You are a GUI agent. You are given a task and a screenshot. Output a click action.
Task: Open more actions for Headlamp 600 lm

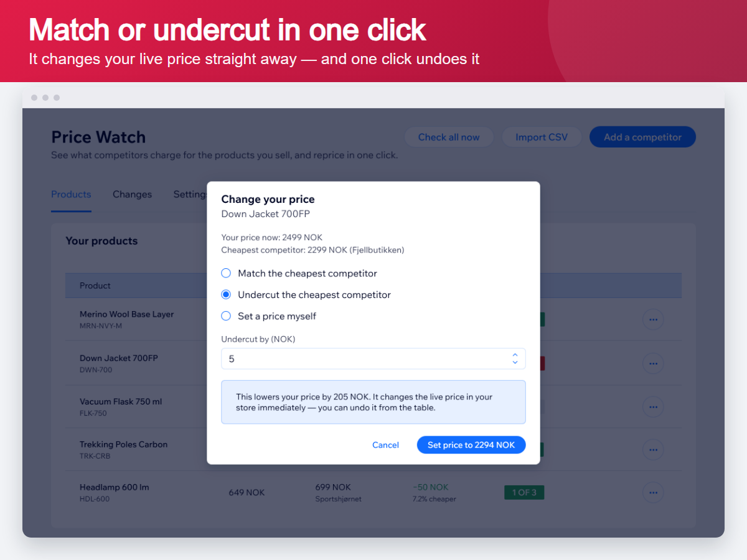point(653,492)
